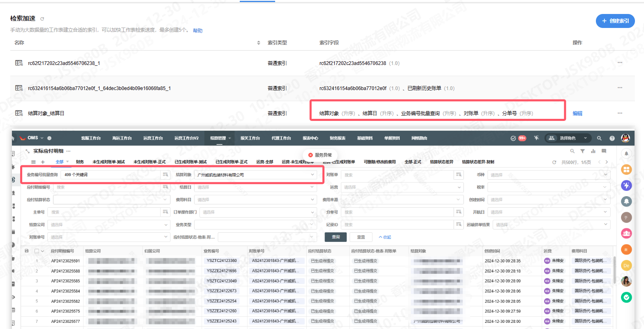This screenshot has height=329, width=644.
Task: Expand the 结算对象 dropdown
Action: 313,175
